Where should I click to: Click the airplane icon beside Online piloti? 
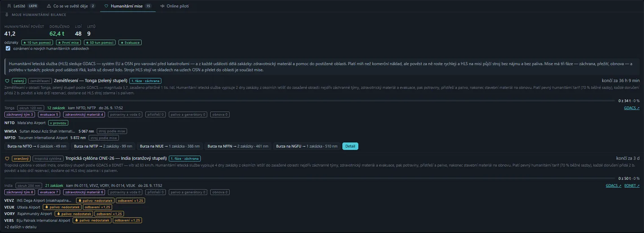163,6
